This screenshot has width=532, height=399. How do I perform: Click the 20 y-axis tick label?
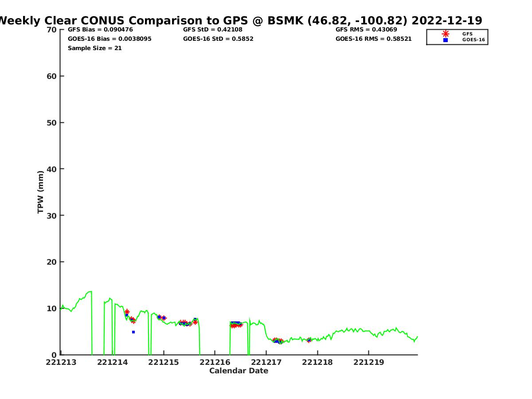pyautogui.click(x=51, y=262)
